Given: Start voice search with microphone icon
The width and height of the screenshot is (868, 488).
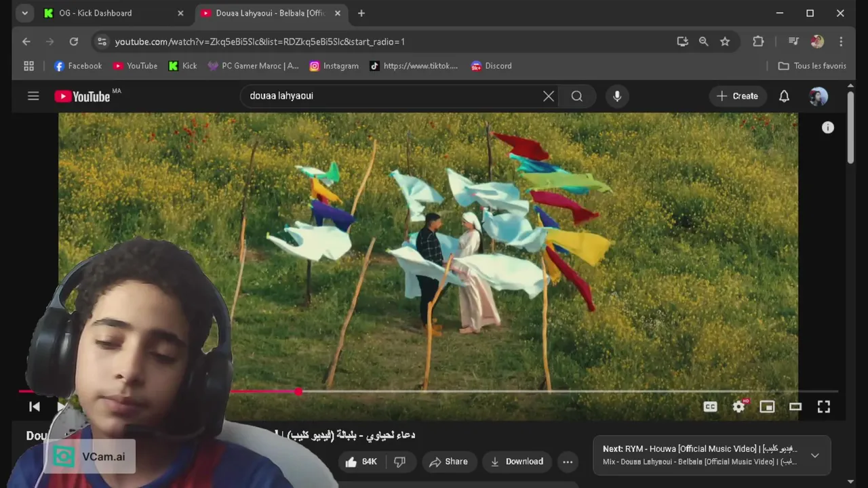Looking at the screenshot, I should tap(617, 96).
